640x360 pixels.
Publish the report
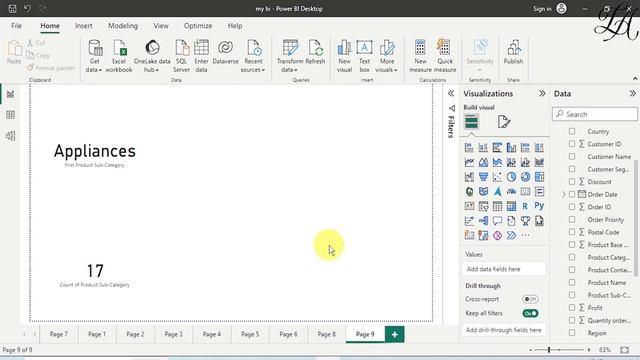point(513,52)
